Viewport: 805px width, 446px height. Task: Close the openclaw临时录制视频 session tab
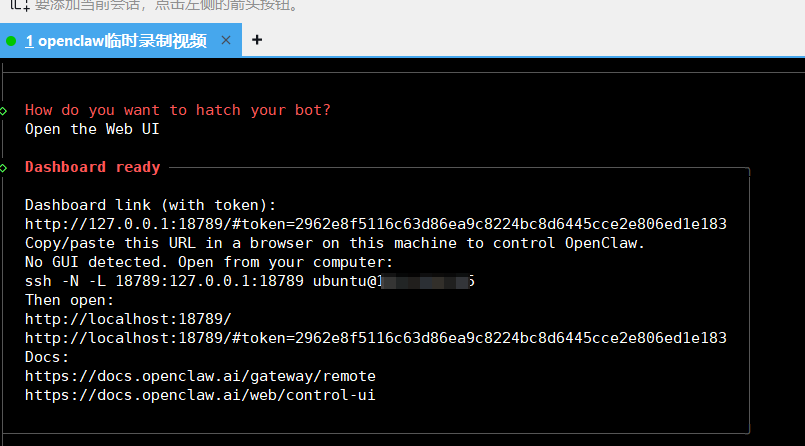coord(226,40)
